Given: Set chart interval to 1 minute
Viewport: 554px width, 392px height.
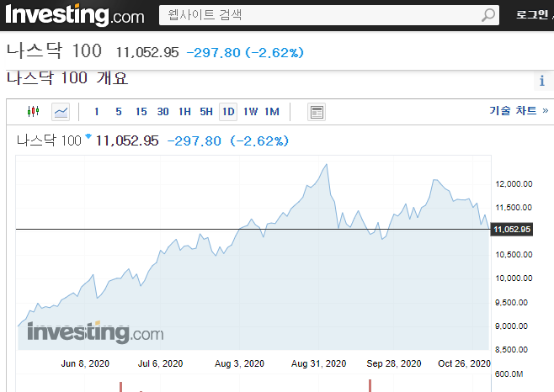Looking at the screenshot, I should pyautogui.click(x=97, y=112).
